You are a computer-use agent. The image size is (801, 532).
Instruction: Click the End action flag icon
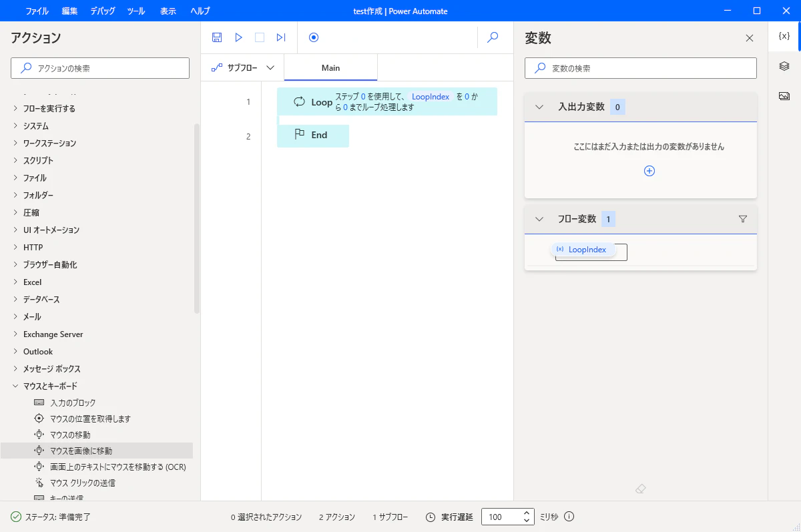[x=300, y=134]
